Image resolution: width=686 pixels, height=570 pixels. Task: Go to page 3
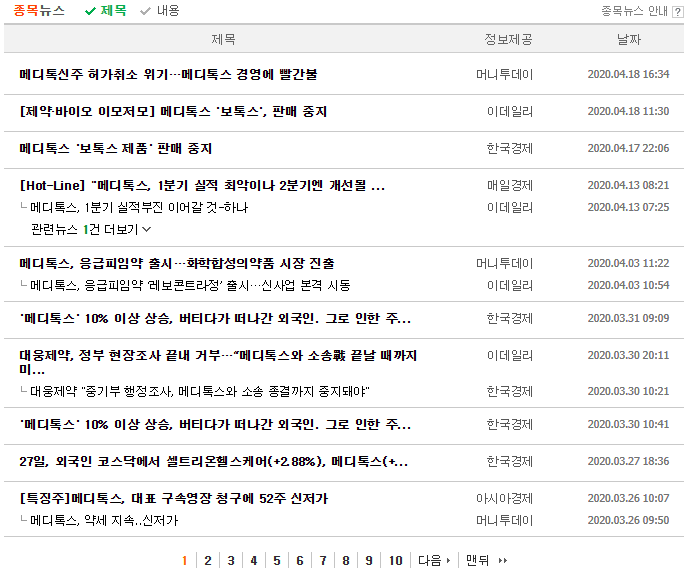(x=231, y=560)
